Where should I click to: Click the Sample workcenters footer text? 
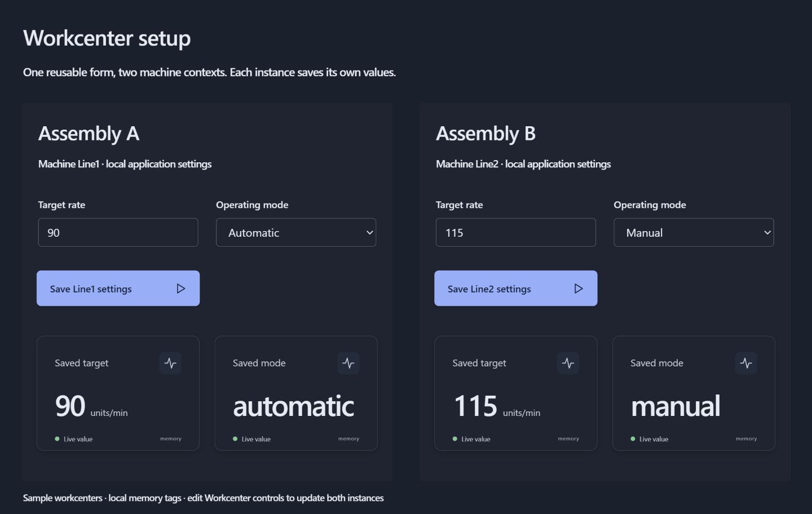click(x=203, y=498)
